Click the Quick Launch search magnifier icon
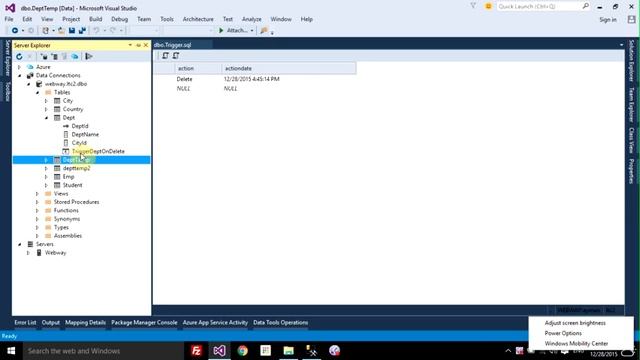 click(585, 6)
